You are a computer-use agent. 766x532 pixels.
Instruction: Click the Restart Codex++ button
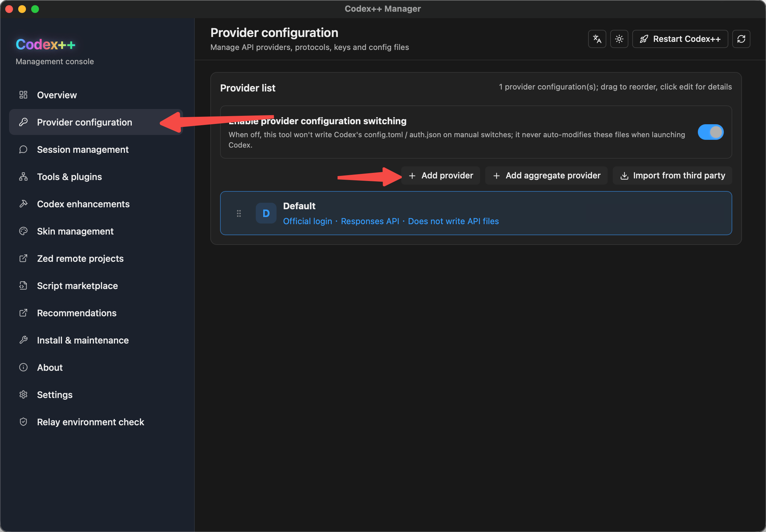coord(680,39)
